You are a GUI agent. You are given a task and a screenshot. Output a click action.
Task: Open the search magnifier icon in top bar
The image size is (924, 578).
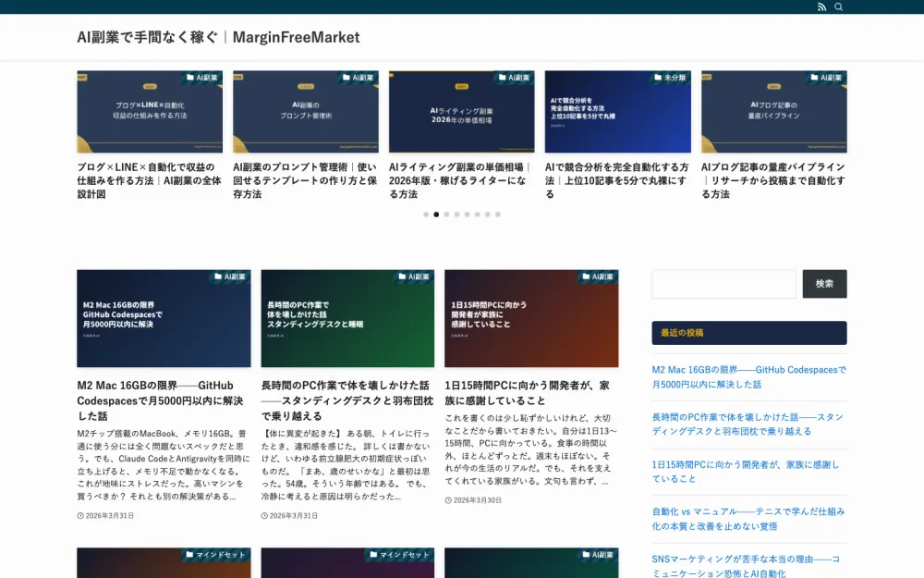839,7
